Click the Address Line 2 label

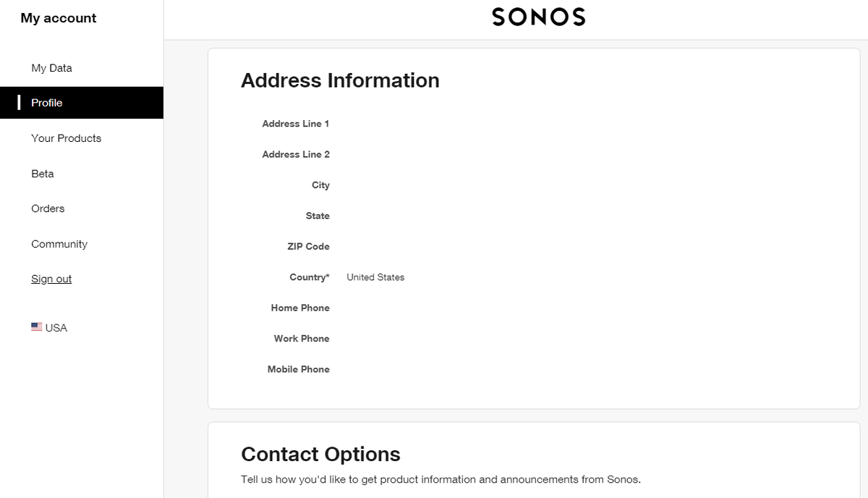pos(295,154)
